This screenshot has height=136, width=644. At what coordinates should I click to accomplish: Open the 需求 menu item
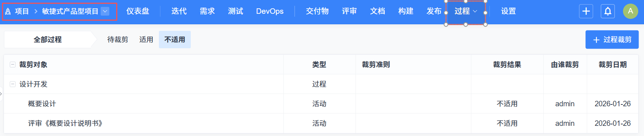207,11
